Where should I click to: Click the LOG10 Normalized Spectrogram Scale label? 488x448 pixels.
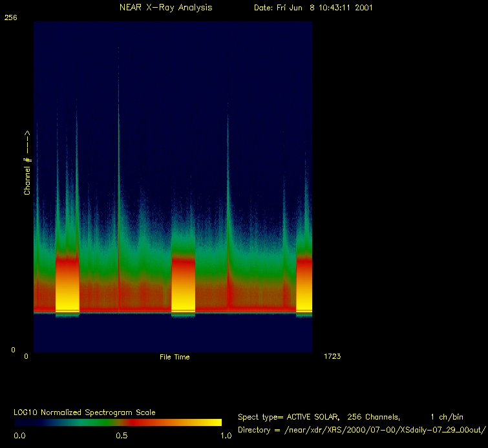coord(85,412)
